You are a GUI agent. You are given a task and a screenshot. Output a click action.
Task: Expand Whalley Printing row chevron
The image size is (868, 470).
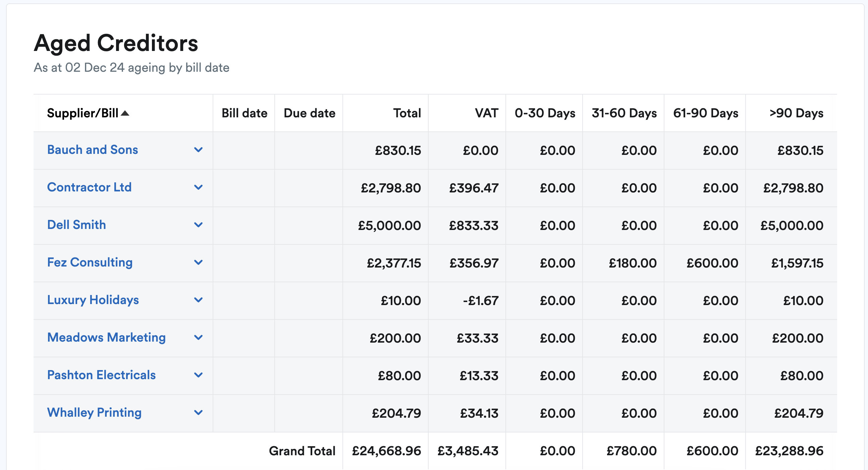click(x=199, y=413)
